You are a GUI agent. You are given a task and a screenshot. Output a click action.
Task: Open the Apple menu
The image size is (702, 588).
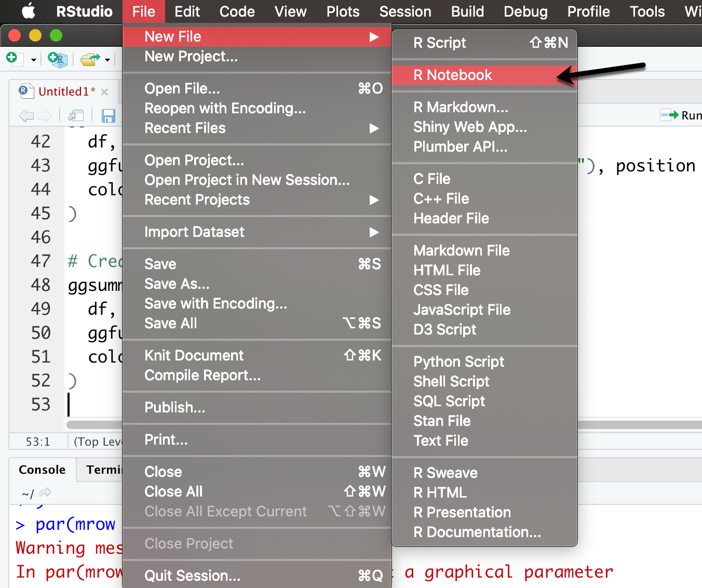(x=29, y=11)
